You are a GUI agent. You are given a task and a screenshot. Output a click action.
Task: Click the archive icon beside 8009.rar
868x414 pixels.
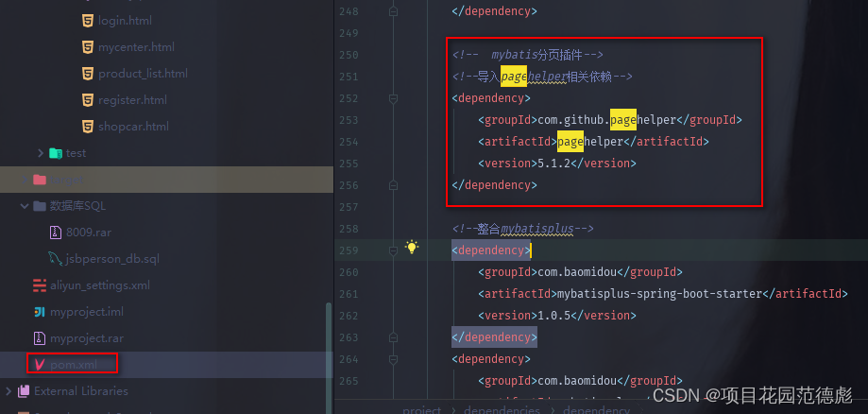pyautogui.click(x=56, y=233)
